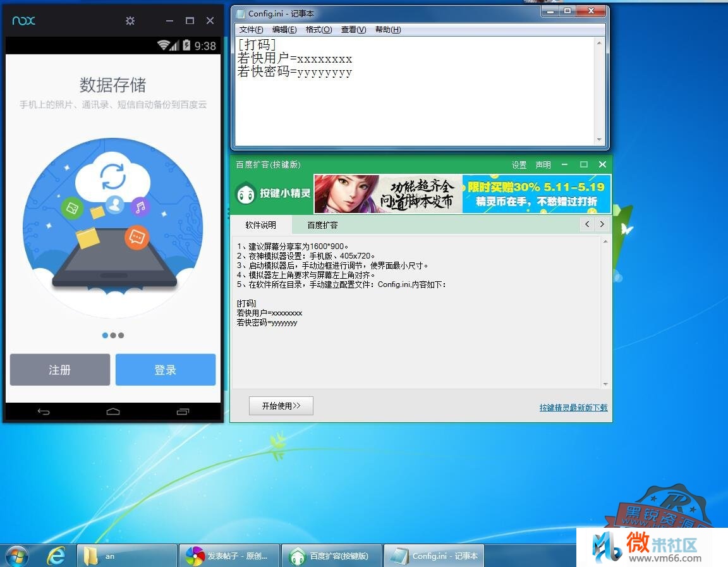Open 按键精灵最新版下载 link
728x567 pixels.
(x=573, y=408)
